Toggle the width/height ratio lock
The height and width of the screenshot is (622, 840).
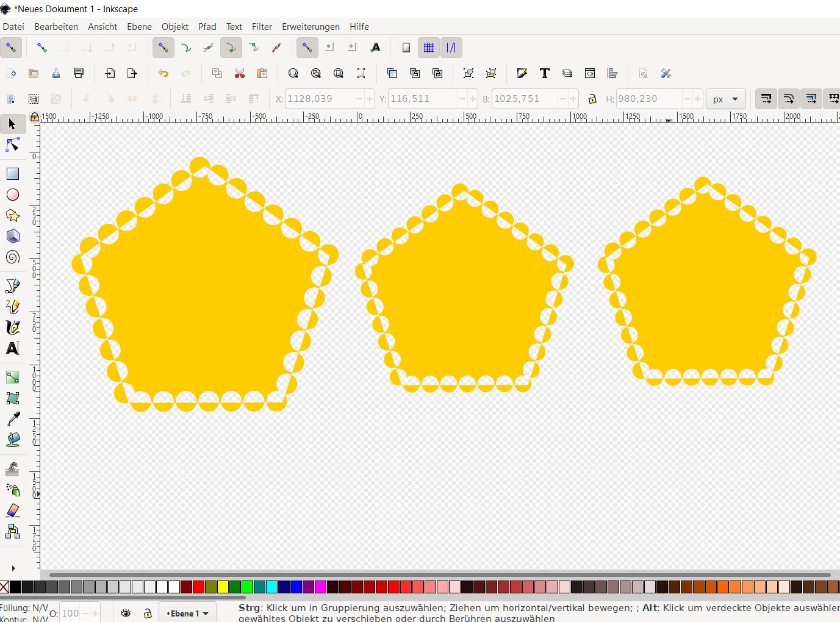coord(592,99)
